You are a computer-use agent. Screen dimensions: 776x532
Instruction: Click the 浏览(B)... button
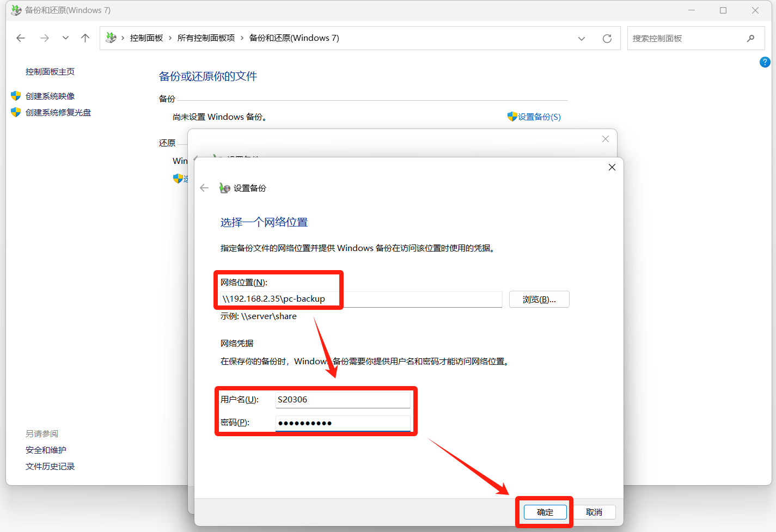pos(539,299)
